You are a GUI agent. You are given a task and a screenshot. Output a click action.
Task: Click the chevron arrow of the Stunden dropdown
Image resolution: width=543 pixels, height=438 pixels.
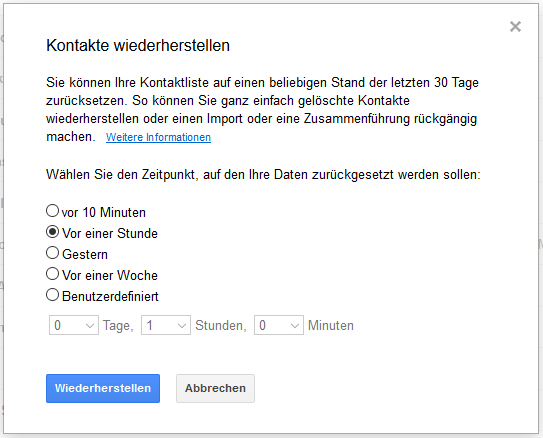pos(182,326)
